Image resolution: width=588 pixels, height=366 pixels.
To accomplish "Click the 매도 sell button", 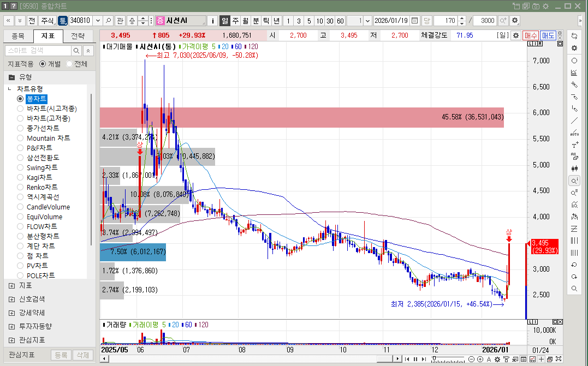I will coord(548,35).
